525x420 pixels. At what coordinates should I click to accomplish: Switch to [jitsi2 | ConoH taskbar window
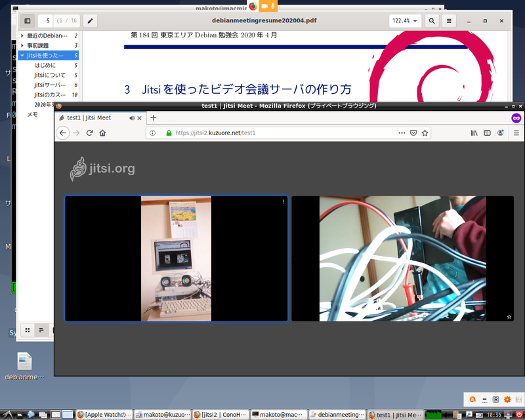[221, 415]
